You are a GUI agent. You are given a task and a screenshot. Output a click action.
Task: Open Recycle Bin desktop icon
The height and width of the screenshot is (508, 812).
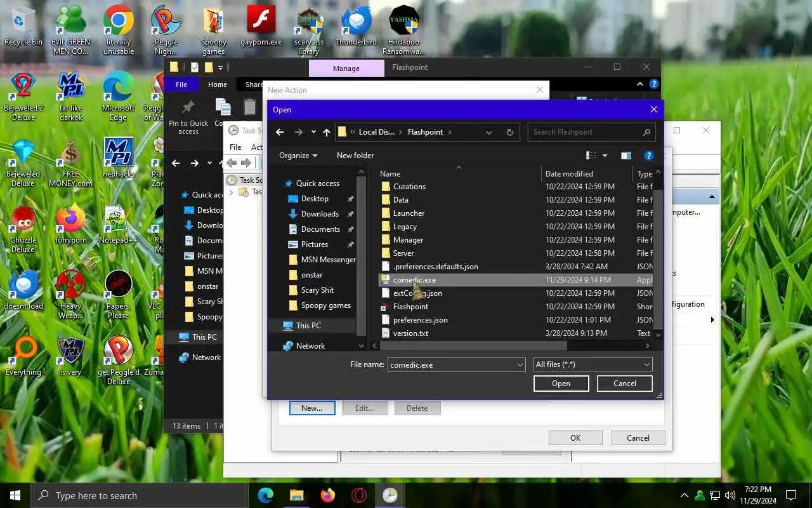pyautogui.click(x=23, y=27)
